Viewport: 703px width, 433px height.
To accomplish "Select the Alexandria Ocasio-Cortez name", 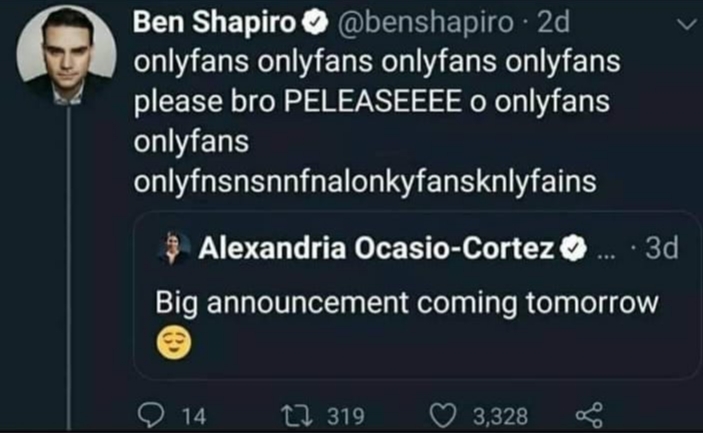I will click(x=376, y=248).
